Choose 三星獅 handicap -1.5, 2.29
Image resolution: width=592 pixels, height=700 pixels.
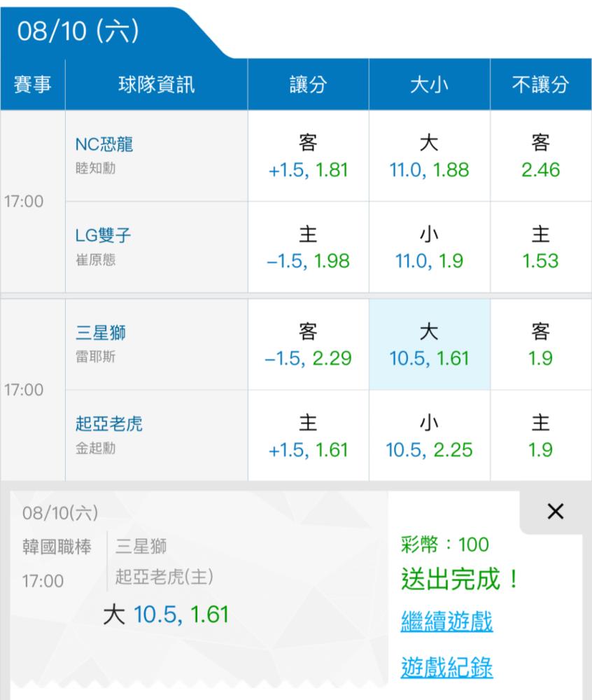(x=309, y=344)
